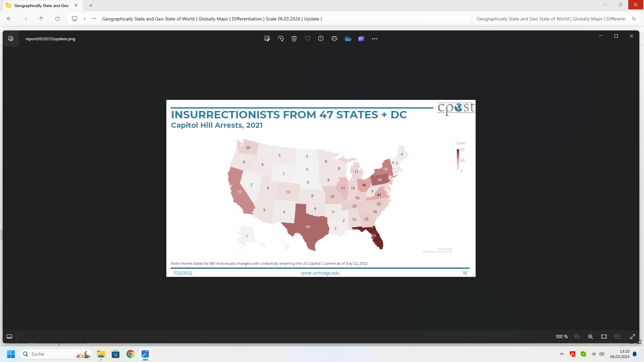The image size is (644, 362).
Task: Go up one folder level with the up arrow
Action: 41,19
